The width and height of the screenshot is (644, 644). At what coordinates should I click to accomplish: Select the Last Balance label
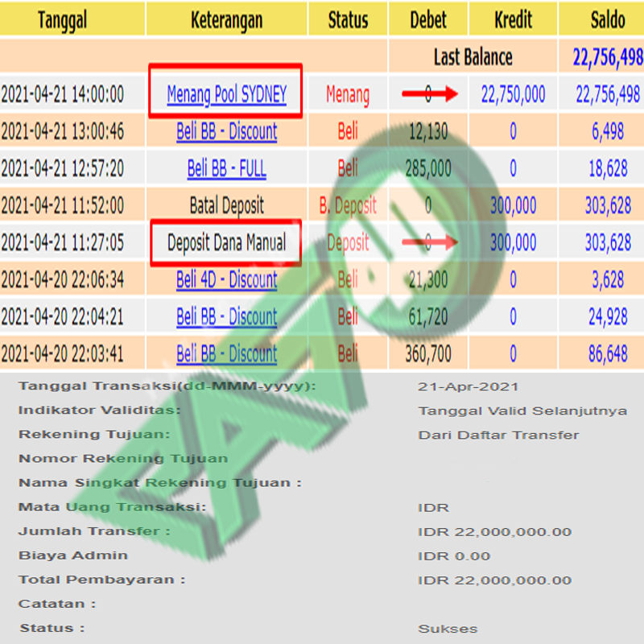[473, 56]
